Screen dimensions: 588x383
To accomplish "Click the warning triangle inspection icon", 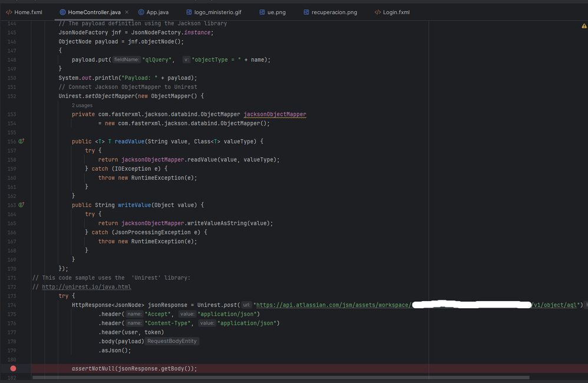I will click(x=584, y=26).
